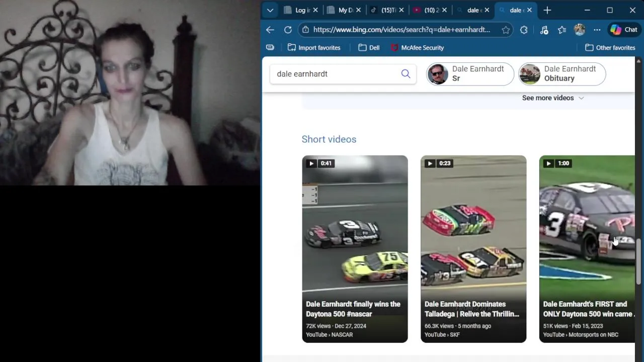Click the 0:23 play badge icon
This screenshot has width=644, height=362.
430,163
